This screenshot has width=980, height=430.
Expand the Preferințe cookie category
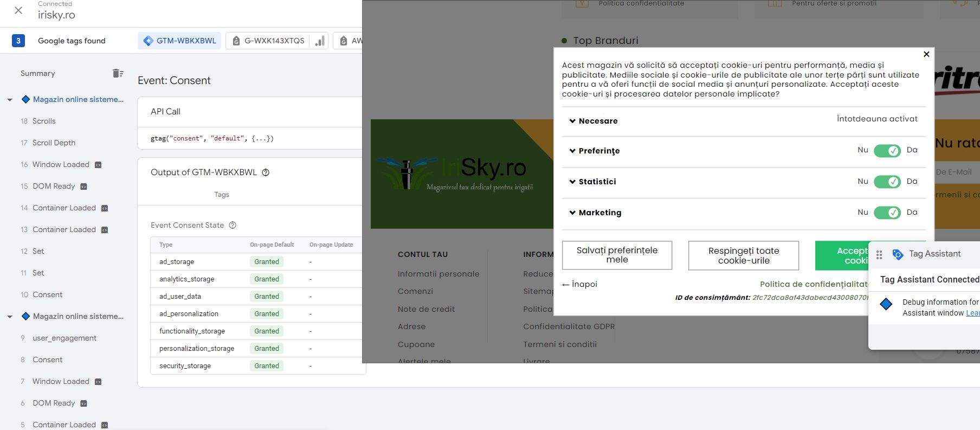(x=595, y=151)
